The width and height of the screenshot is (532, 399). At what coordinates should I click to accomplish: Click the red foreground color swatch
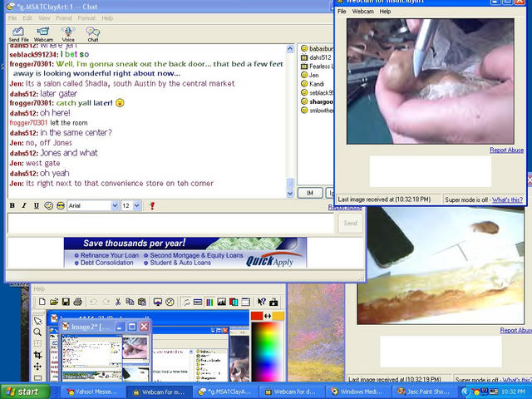coord(257,316)
